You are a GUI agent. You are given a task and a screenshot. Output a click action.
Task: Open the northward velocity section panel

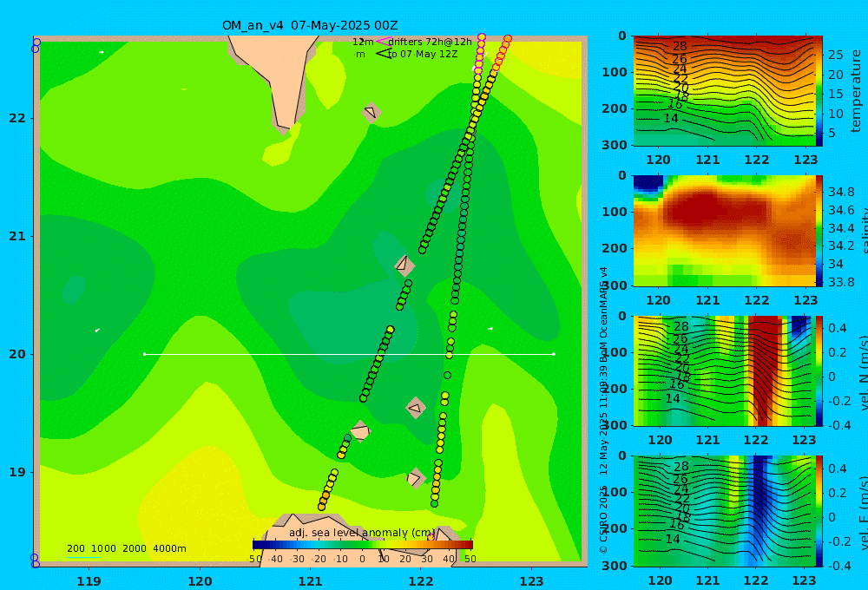(x=724, y=370)
